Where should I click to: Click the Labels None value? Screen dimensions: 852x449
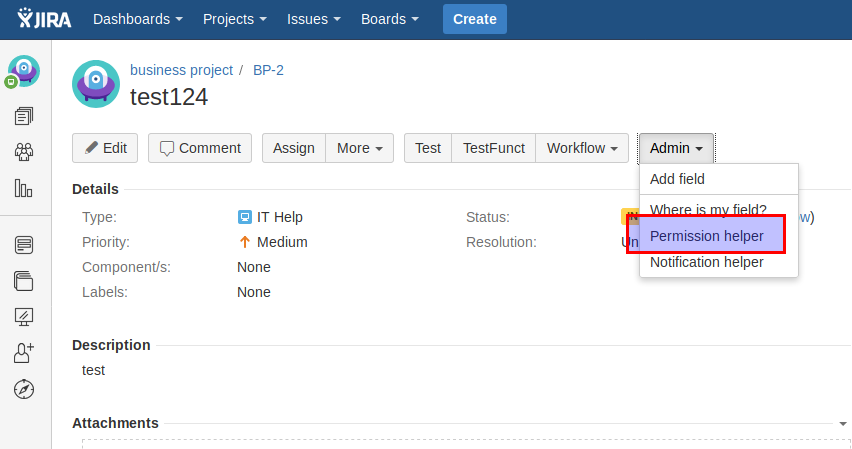click(x=254, y=292)
